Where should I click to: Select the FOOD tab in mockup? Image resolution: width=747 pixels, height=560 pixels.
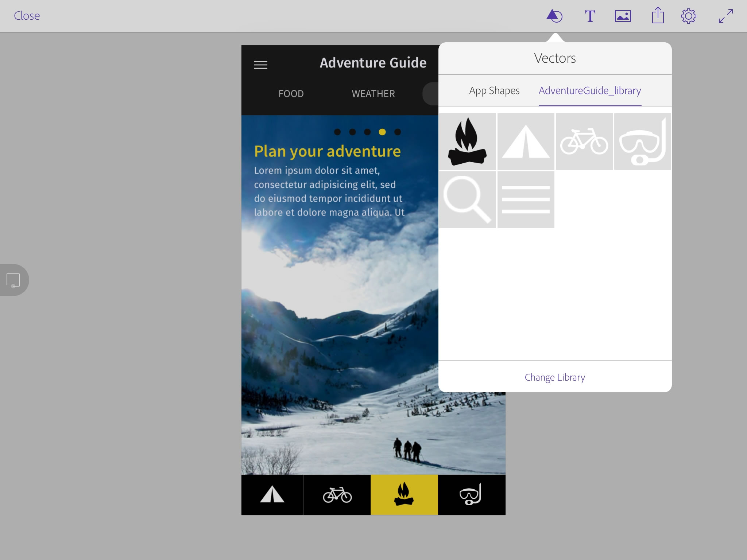(291, 94)
